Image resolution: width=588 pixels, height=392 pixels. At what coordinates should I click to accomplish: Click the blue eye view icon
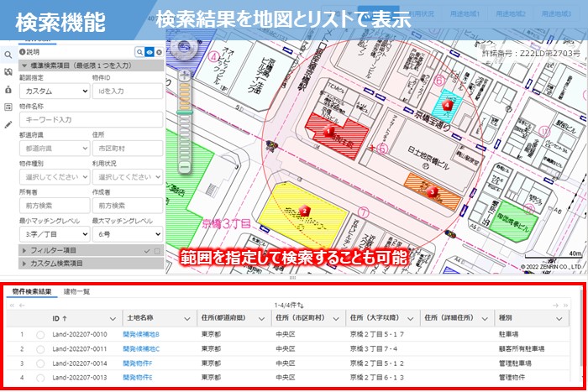click(148, 52)
